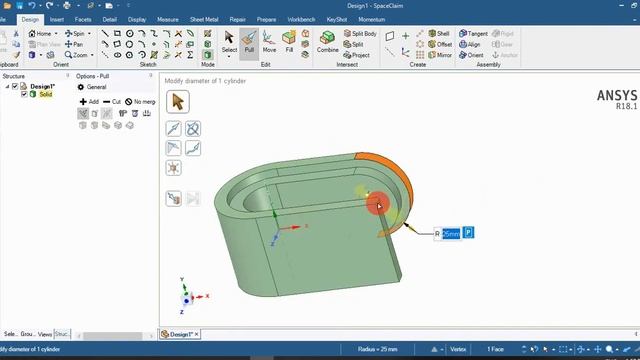The image size is (640, 360).
Task: Click the Mirror button
Action: (440, 55)
